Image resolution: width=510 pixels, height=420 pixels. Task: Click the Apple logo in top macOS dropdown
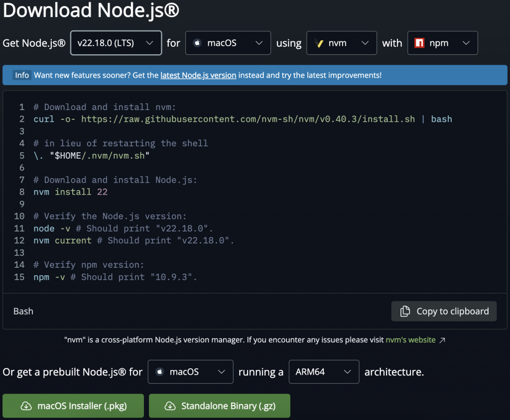click(197, 43)
